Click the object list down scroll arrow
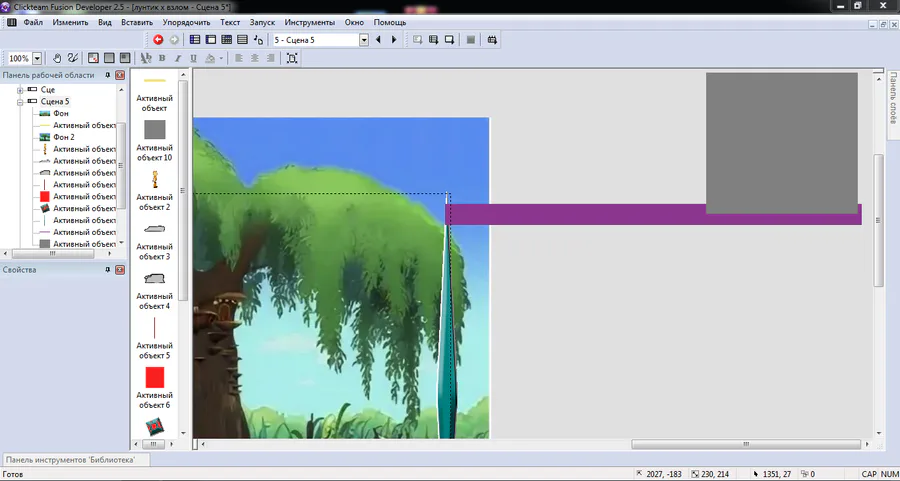Image resolution: width=900 pixels, height=481 pixels. pos(184,433)
